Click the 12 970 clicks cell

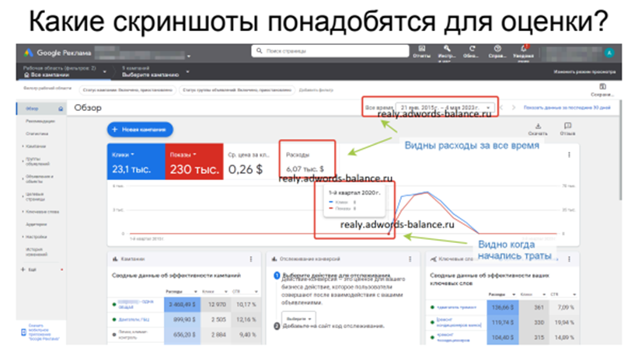[x=216, y=304]
